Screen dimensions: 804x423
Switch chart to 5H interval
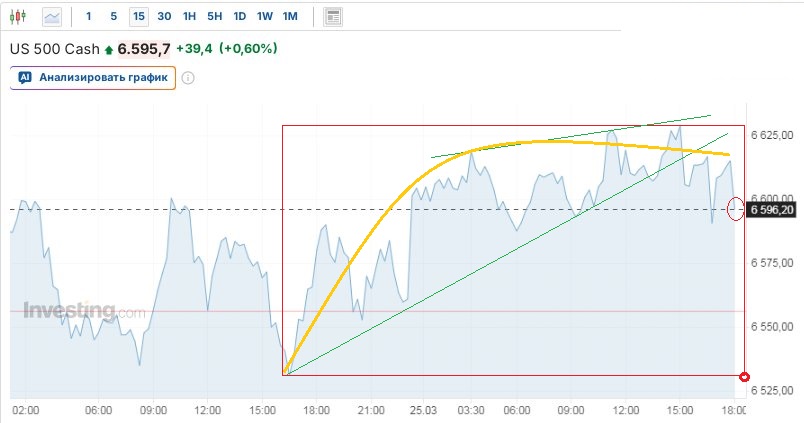[x=214, y=16]
